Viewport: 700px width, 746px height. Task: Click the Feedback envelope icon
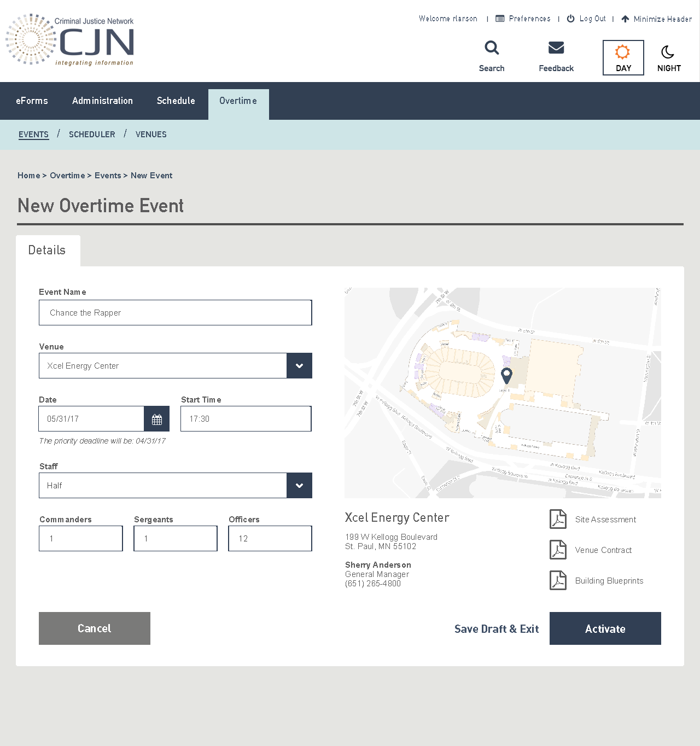tap(556, 48)
